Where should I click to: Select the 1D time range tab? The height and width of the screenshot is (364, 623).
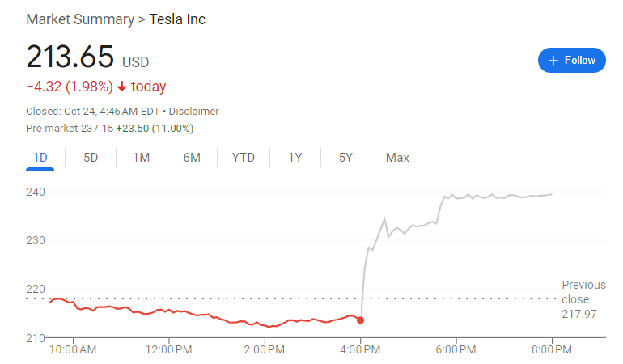pyautogui.click(x=40, y=158)
